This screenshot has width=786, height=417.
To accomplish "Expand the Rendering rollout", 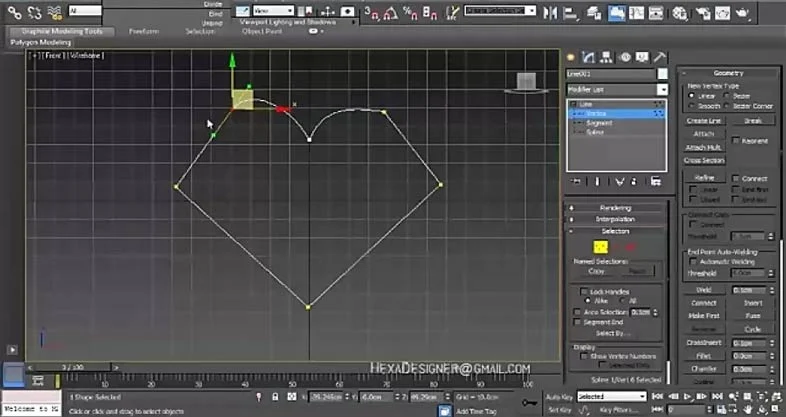I will pos(616,207).
